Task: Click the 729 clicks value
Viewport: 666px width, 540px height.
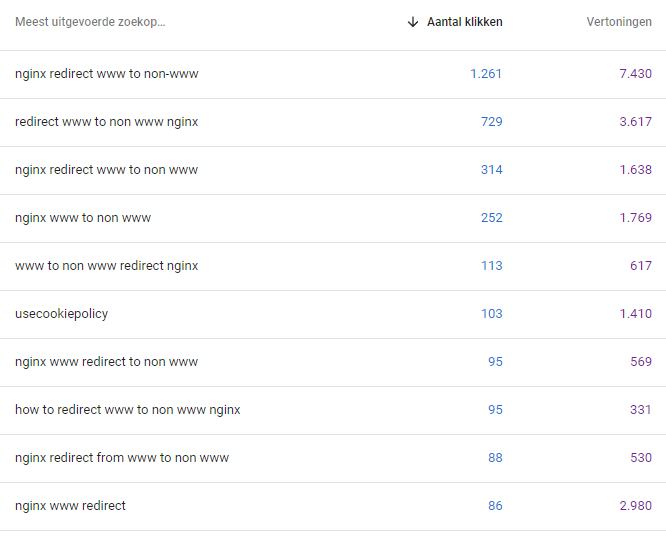Action: 491,122
